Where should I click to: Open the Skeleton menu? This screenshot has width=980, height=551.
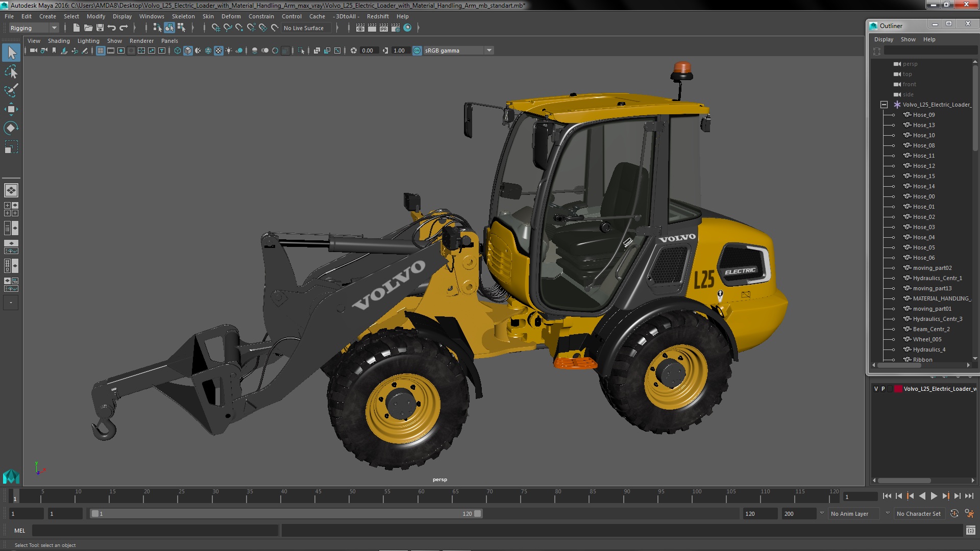point(183,16)
